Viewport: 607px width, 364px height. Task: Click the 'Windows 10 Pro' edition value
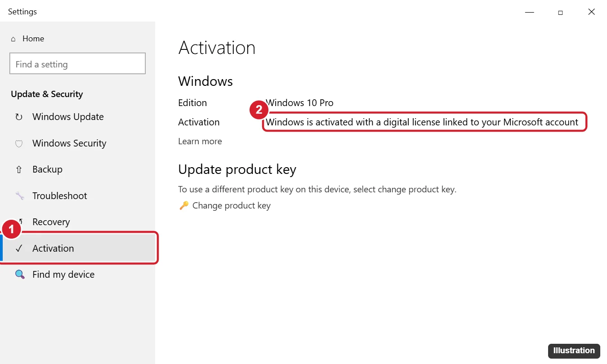(300, 103)
